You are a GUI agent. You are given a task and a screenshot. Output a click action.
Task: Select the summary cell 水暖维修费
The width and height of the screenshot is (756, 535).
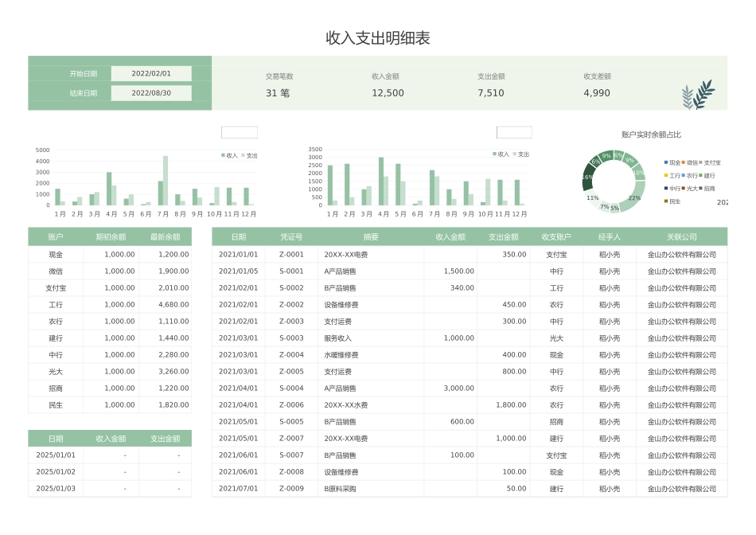pyautogui.click(x=371, y=354)
